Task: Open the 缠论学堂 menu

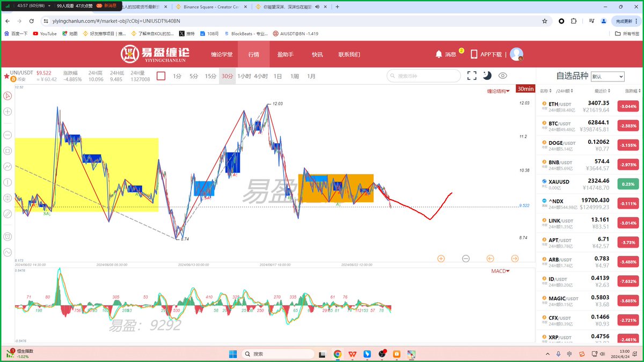Action: [x=222, y=54]
